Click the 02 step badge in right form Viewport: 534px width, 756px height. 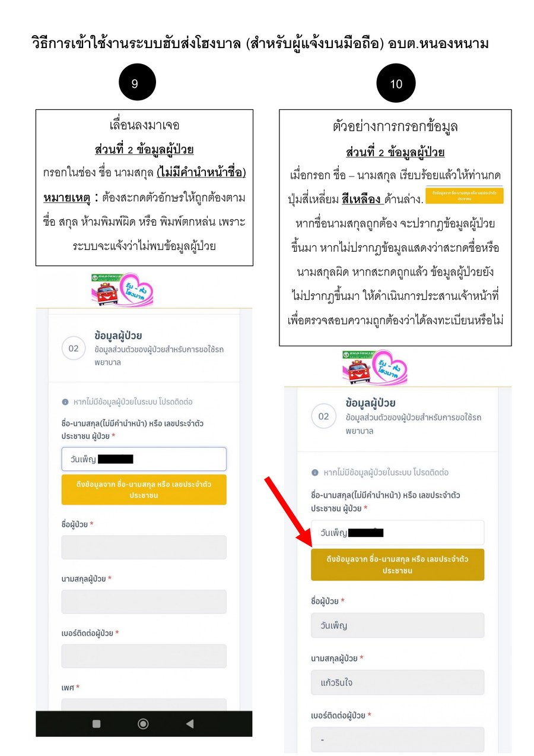(x=323, y=416)
